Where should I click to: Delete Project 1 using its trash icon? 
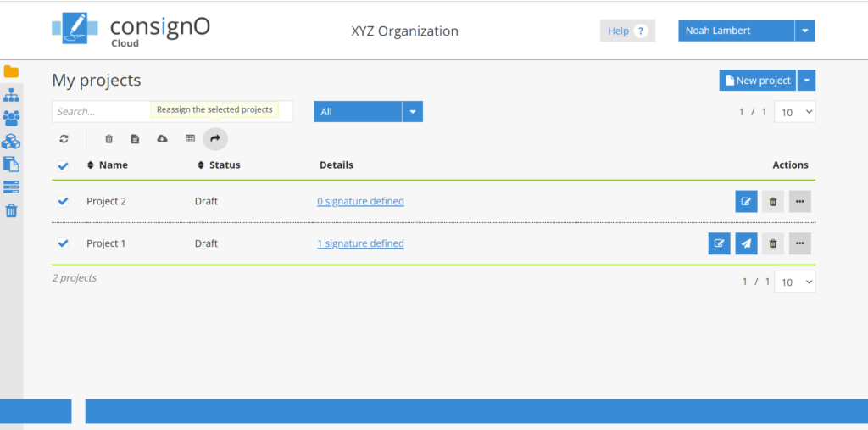coord(772,244)
